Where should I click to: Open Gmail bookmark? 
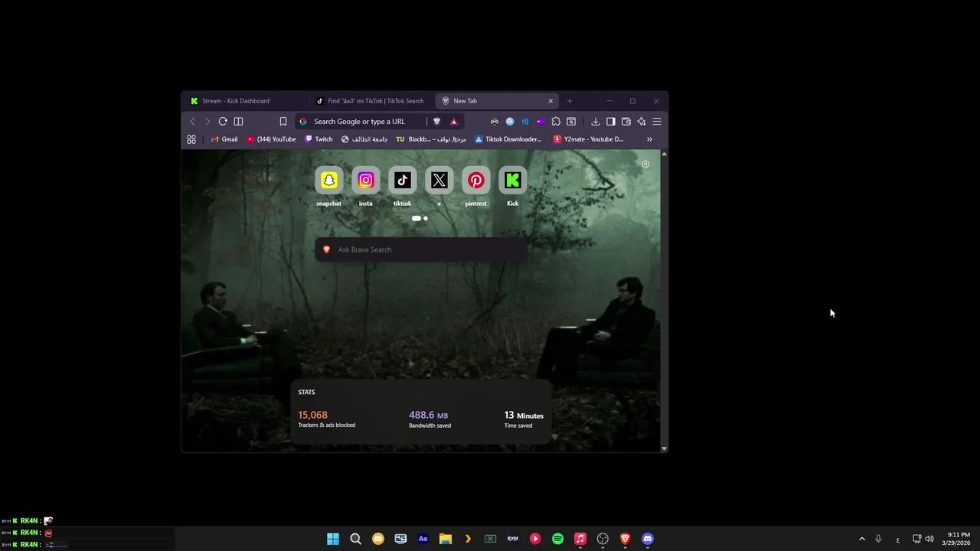click(x=224, y=139)
